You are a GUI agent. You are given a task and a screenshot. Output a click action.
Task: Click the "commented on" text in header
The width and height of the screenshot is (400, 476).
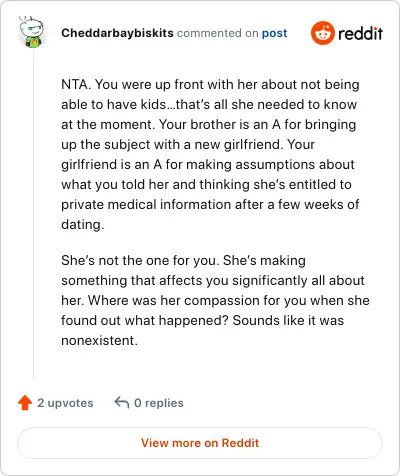click(218, 33)
